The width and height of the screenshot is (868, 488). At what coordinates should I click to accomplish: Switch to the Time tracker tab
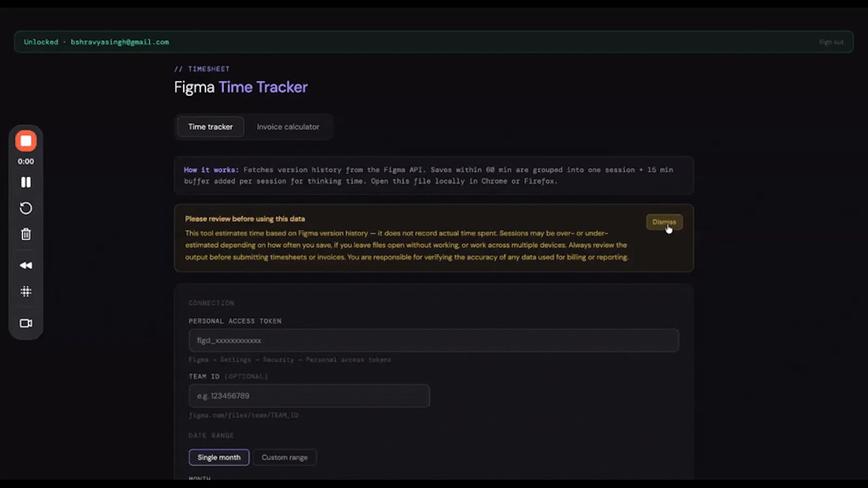(210, 127)
